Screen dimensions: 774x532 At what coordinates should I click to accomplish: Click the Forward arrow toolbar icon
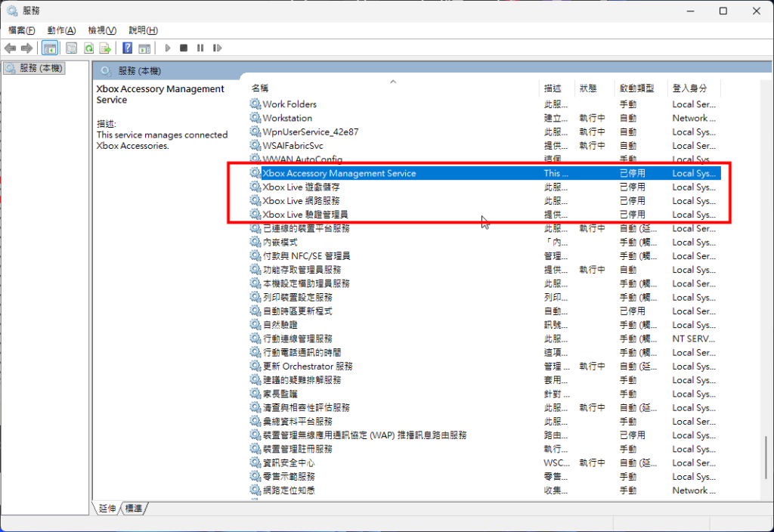coord(27,48)
